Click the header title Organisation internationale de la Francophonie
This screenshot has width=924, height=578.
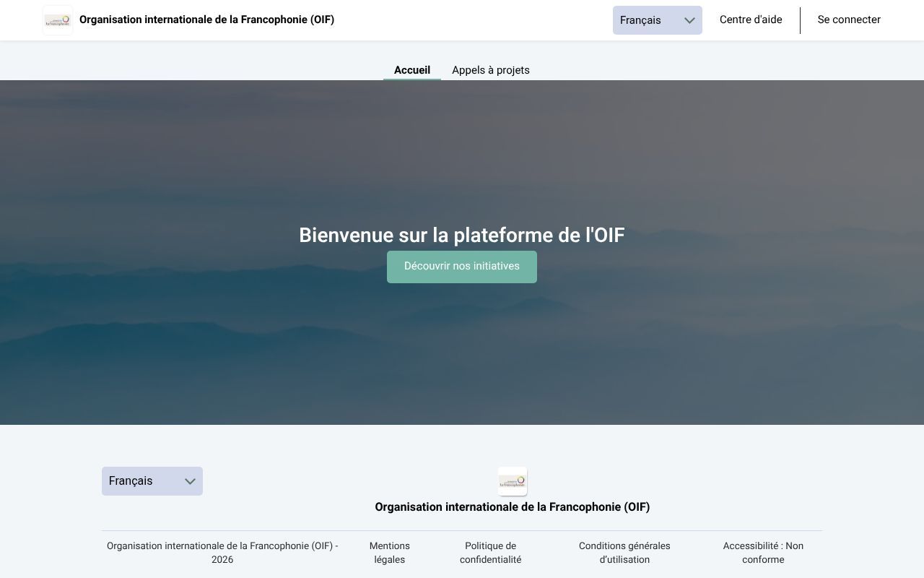coord(206,20)
